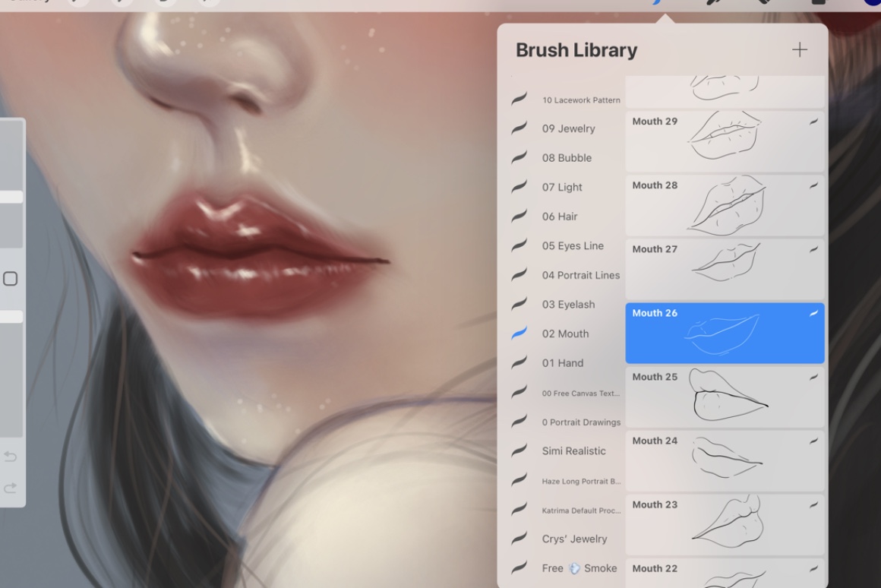Open the 08 Bubble brush set

pos(567,158)
